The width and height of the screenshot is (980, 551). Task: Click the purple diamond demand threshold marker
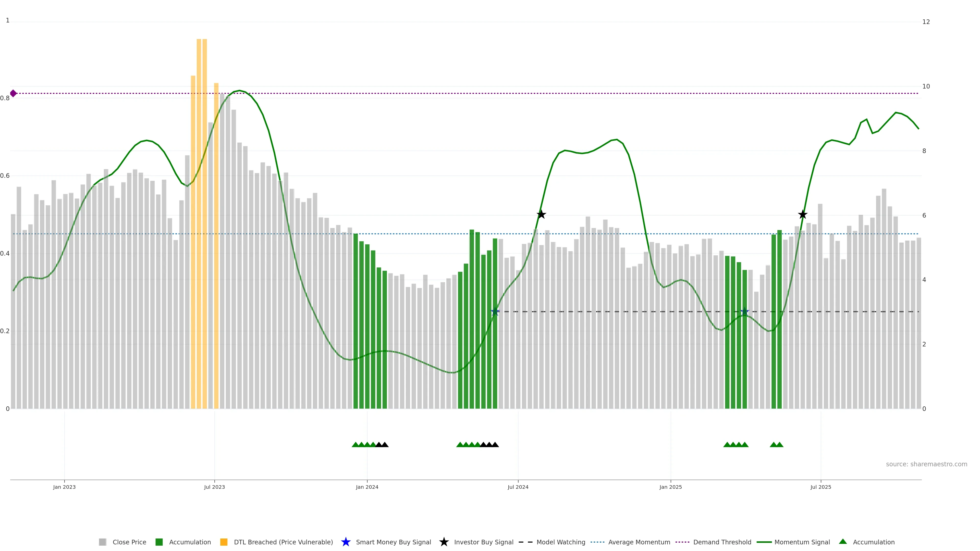(x=13, y=93)
